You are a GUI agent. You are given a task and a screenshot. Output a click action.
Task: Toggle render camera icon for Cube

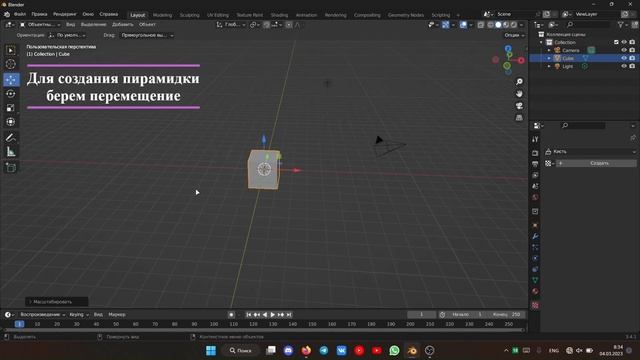click(x=632, y=58)
